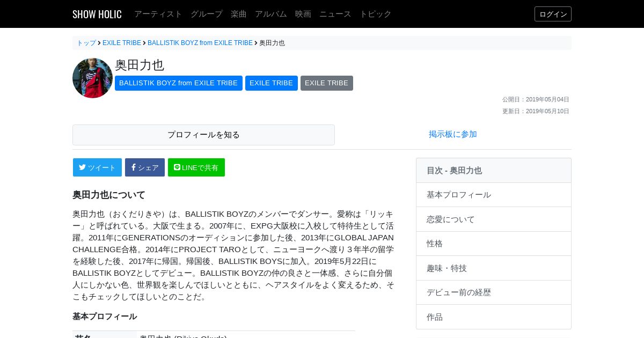Viewport: 644px width, 338px height.
Task: Jump to 恋愛について in the contents
Action: point(494,219)
